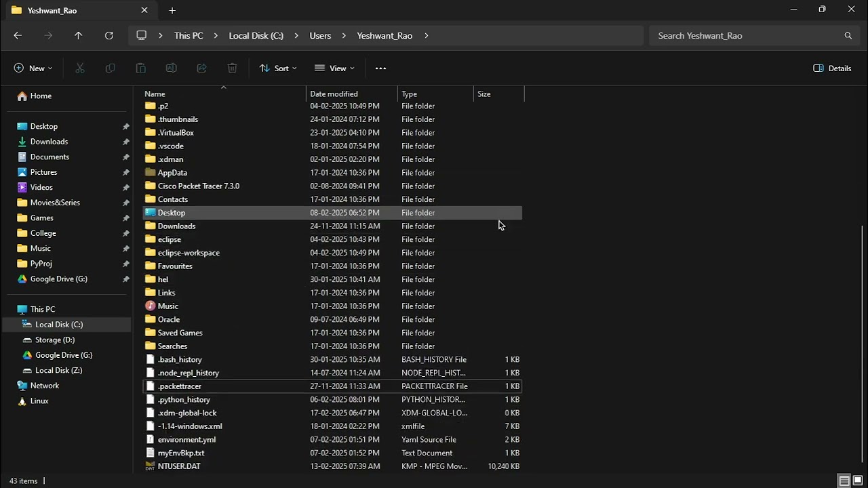This screenshot has width=868, height=488.
Task: Add a new tab
Action: [x=172, y=11]
